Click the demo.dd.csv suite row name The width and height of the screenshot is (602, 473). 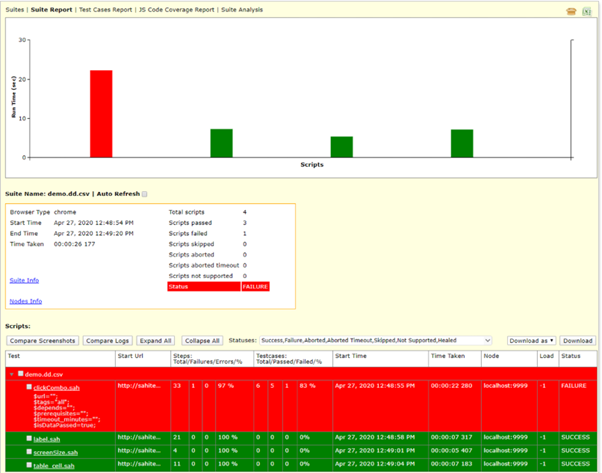point(44,374)
